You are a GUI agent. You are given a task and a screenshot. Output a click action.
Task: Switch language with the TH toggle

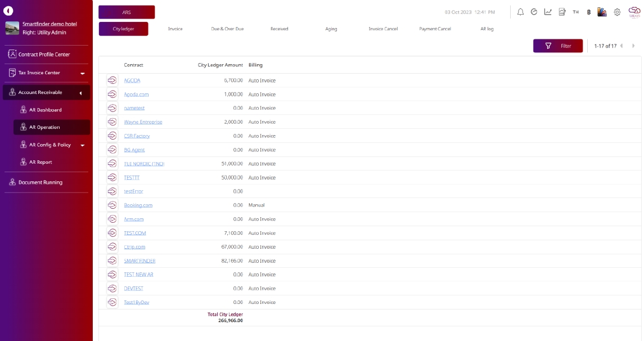(x=575, y=12)
